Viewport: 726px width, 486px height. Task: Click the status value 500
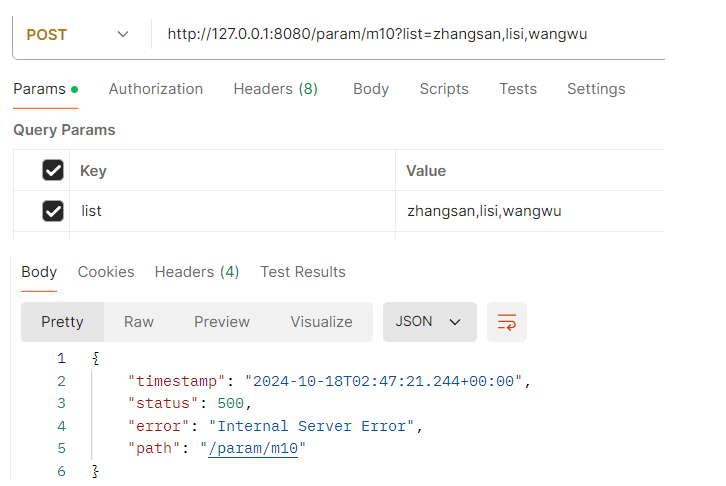231,404
